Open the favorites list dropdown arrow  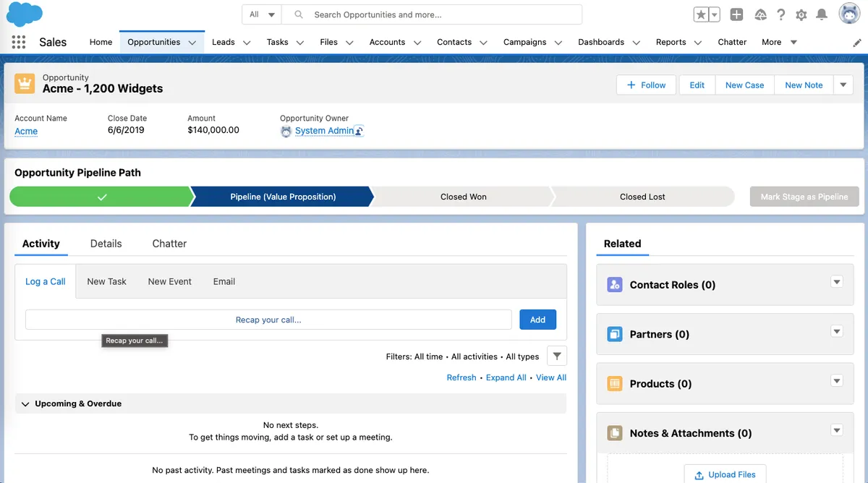(x=715, y=14)
